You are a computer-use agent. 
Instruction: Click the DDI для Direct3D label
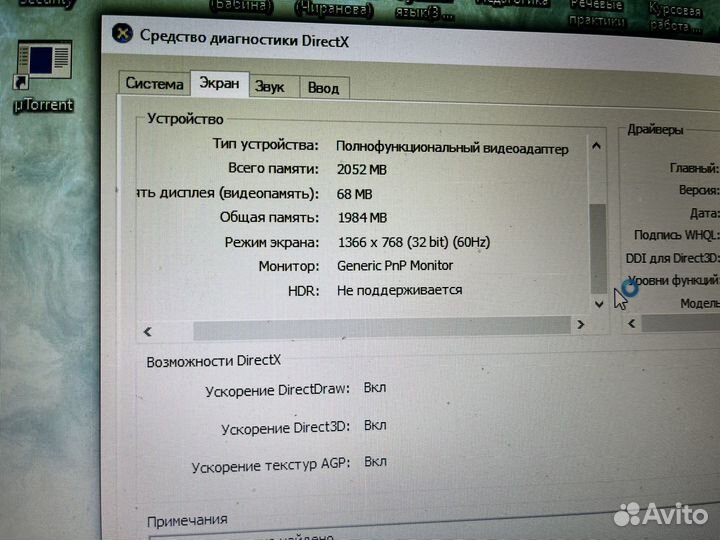672,259
